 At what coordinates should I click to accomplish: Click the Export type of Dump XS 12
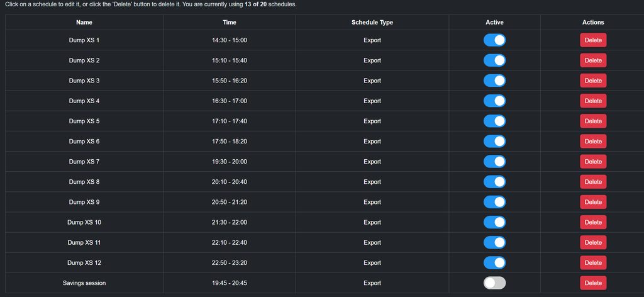372,263
